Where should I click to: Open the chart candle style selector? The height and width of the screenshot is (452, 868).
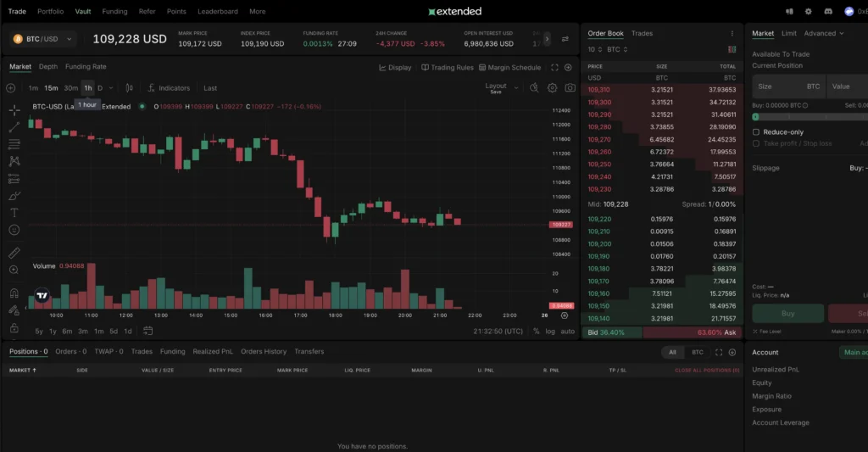click(x=129, y=88)
